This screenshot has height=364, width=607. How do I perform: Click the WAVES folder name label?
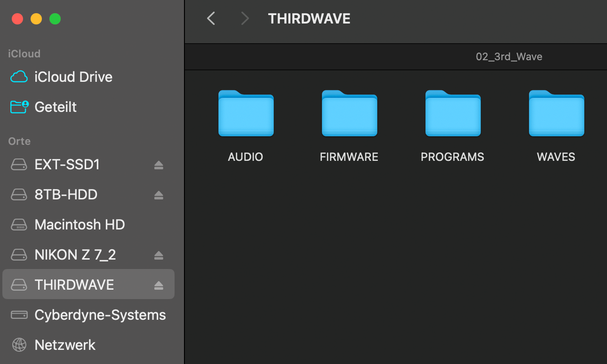click(556, 157)
